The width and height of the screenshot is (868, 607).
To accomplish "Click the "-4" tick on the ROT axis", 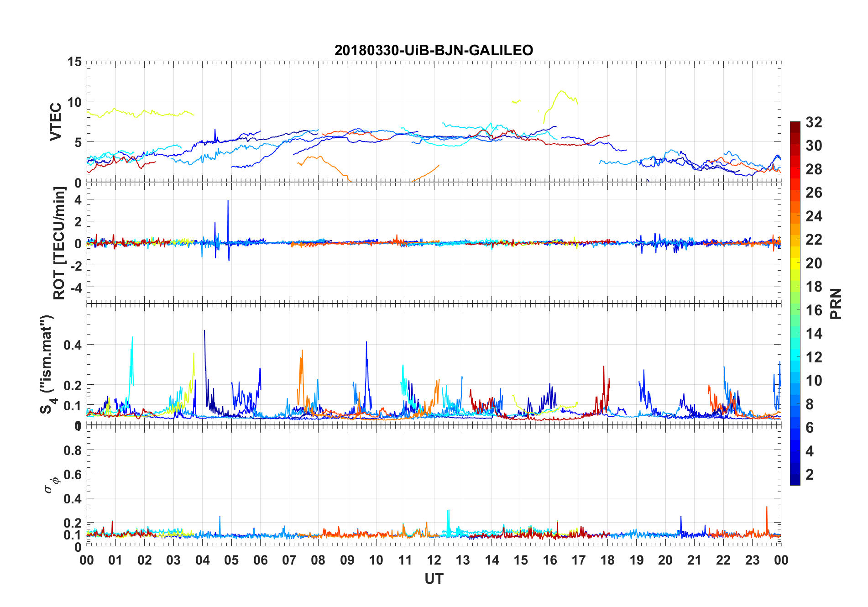I will click(76, 288).
